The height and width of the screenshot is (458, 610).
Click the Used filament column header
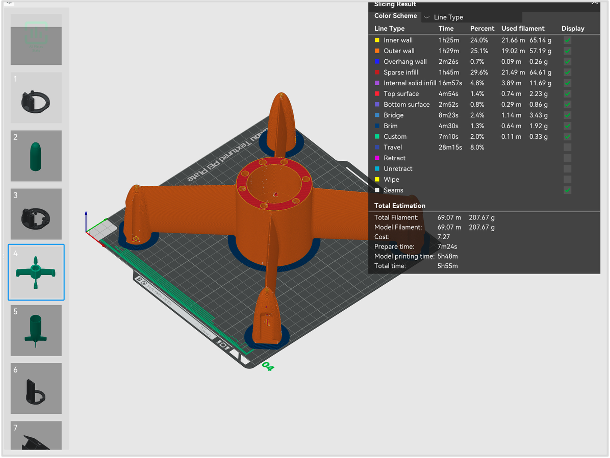523,28
